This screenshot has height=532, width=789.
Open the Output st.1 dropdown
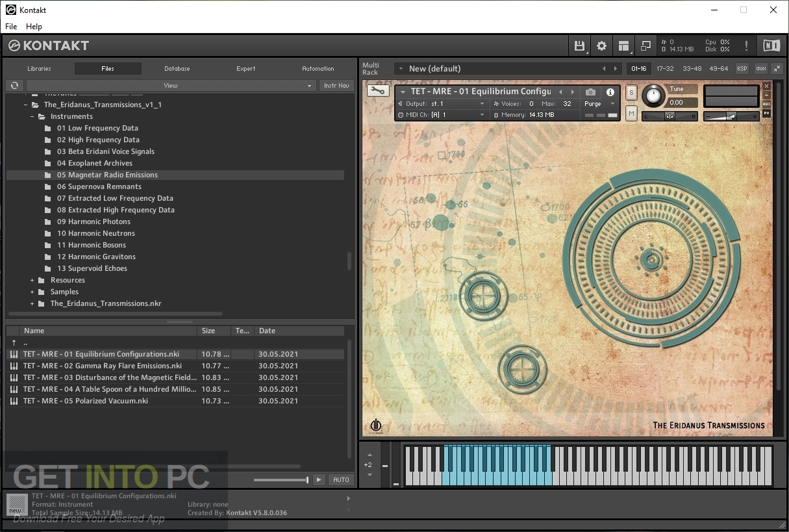tap(442, 104)
